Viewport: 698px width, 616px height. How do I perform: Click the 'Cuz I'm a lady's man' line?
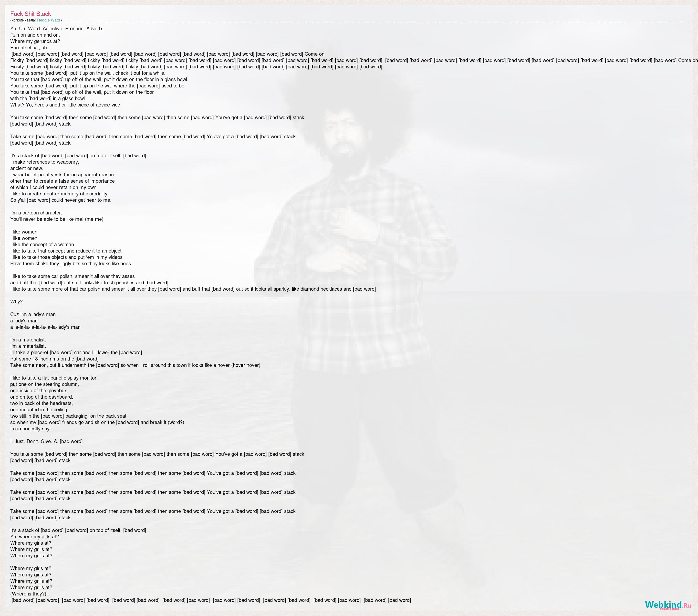coord(33,314)
